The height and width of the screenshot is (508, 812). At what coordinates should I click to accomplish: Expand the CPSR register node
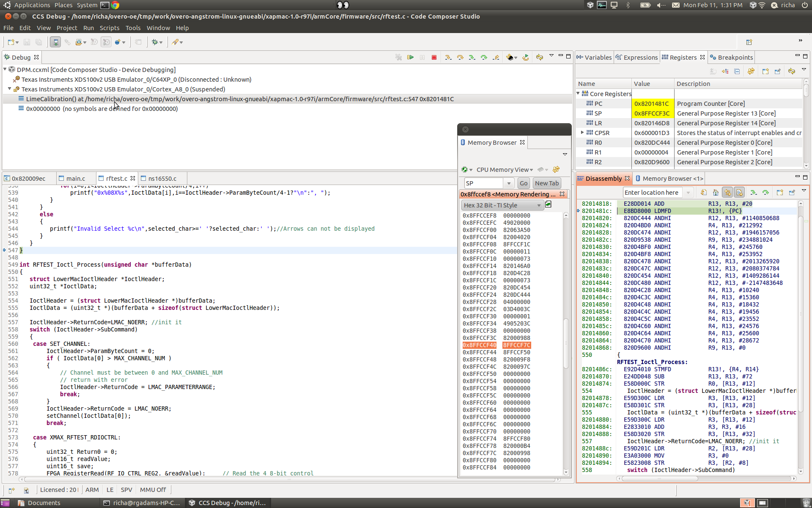(582, 133)
